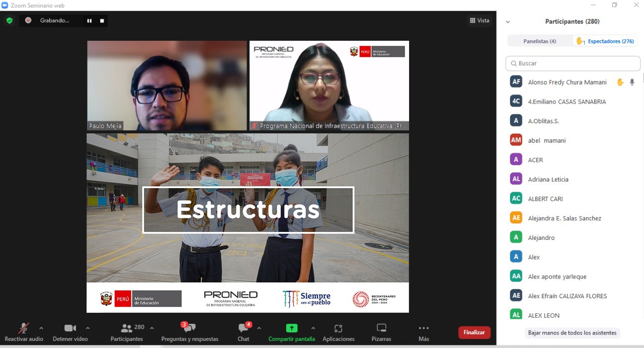644x348 pixels.
Task: Close the Zoom Seminario web window
Action: tap(636, 5)
